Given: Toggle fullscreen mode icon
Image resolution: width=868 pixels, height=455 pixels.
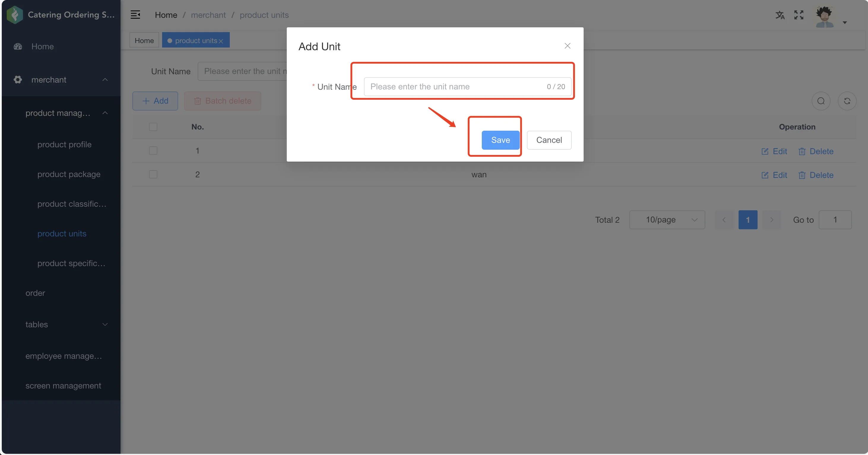Looking at the screenshot, I should point(799,15).
